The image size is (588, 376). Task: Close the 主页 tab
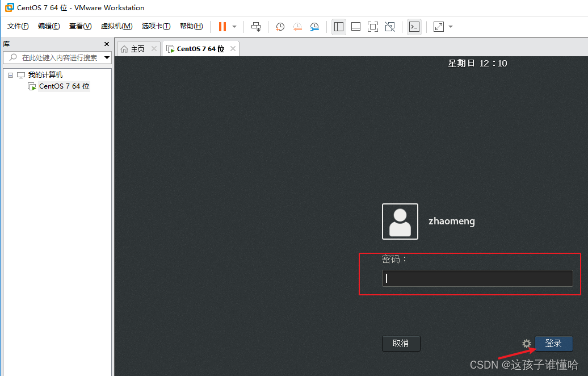pyautogui.click(x=154, y=48)
